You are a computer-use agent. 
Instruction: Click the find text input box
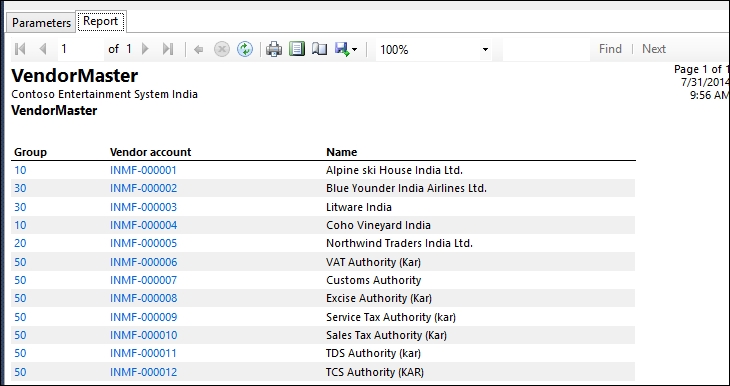coord(546,49)
